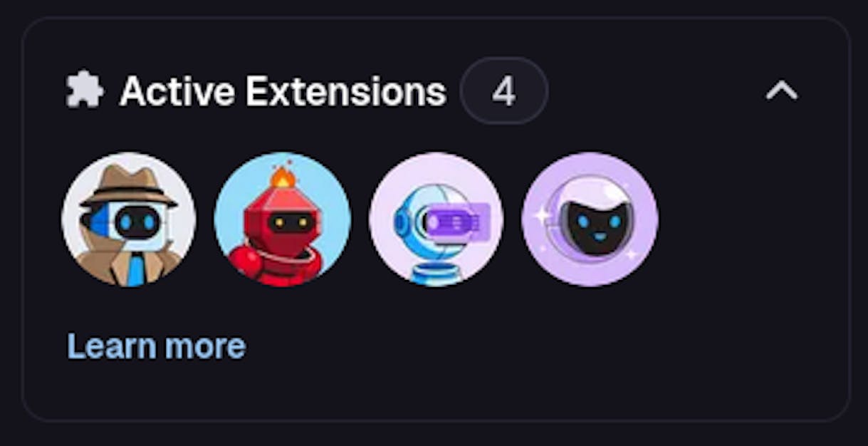The width and height of the screenshot is (868, 446).
Task: Click the number 4 pill next to the title
Action: (504, 90)
